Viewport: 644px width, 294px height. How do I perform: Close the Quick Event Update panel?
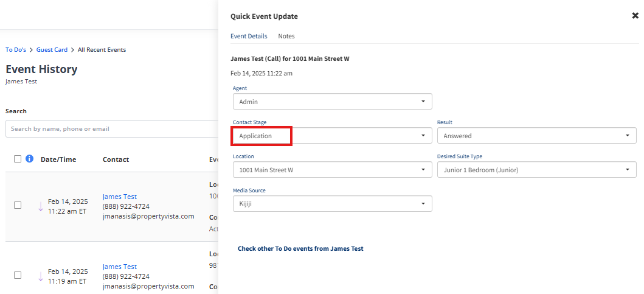(x=635, y=16)
